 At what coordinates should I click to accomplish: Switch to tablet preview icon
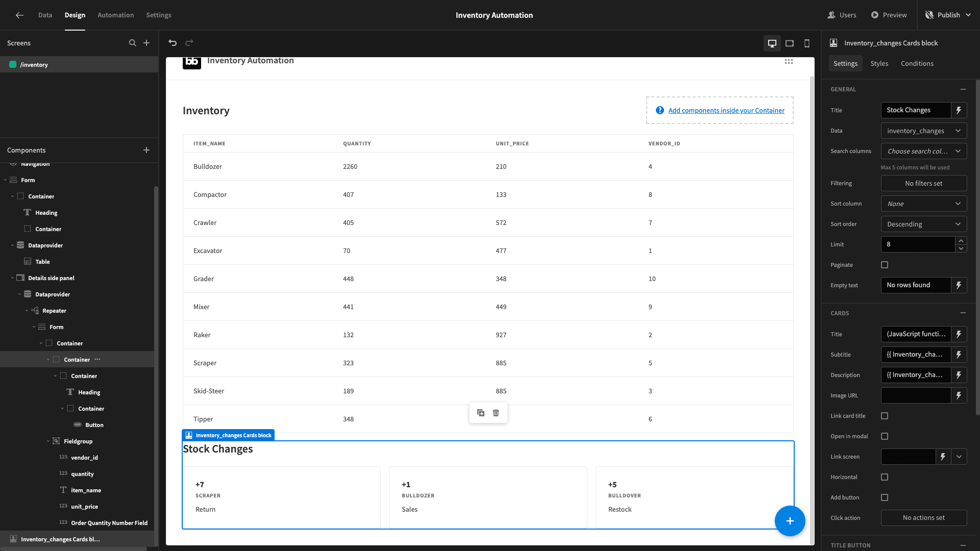tap(790, 43)
